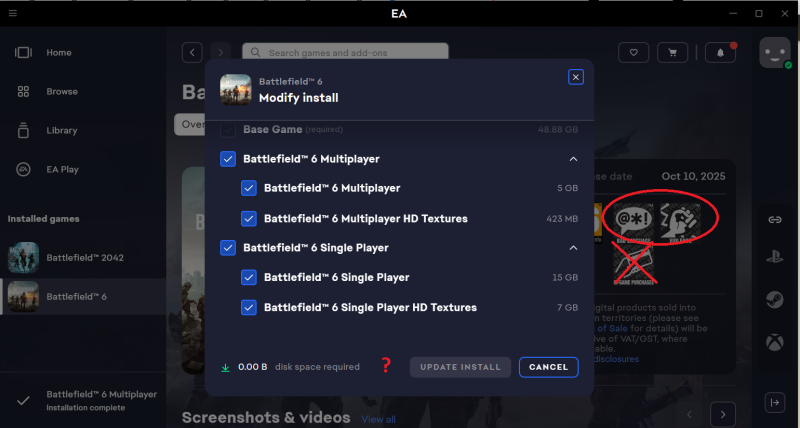Click Battlefield 6 dialog header thumbnail
Viewport: 800px width, 428px height.
point(236,90)
